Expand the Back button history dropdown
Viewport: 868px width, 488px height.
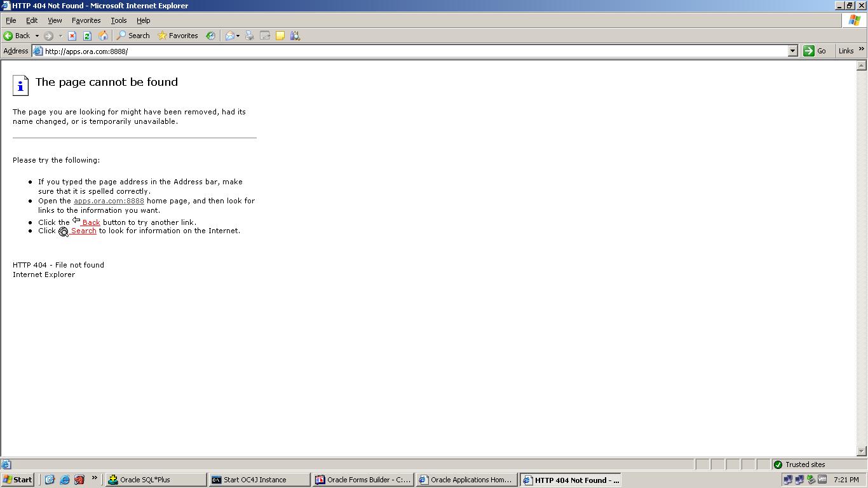pos(37,36)
